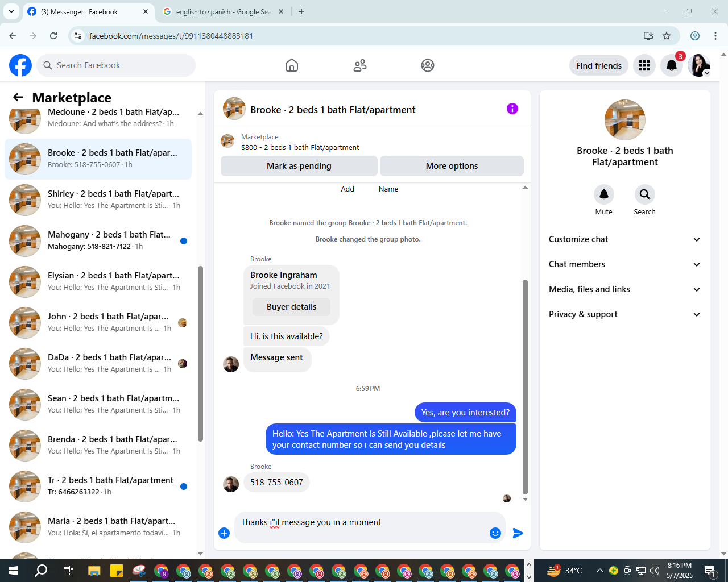Open conversation information purple icon
This screenshot has width=728, height=582.
point(512,109)
